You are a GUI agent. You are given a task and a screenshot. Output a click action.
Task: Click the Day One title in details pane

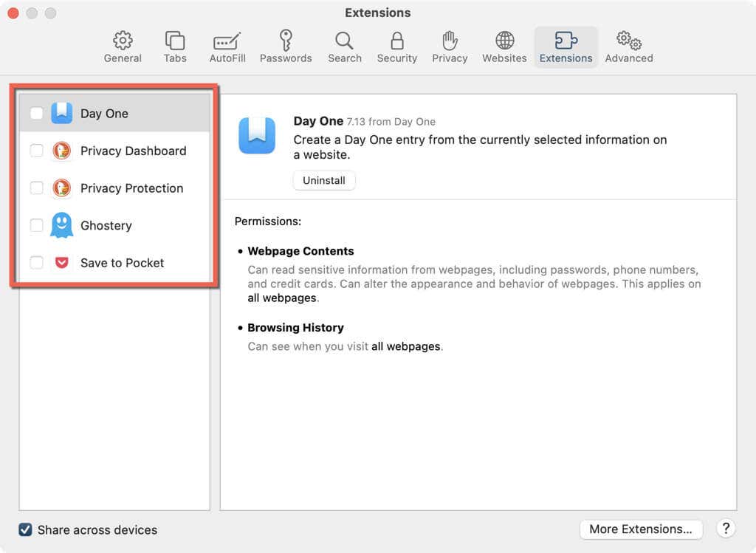coord(318,121)
